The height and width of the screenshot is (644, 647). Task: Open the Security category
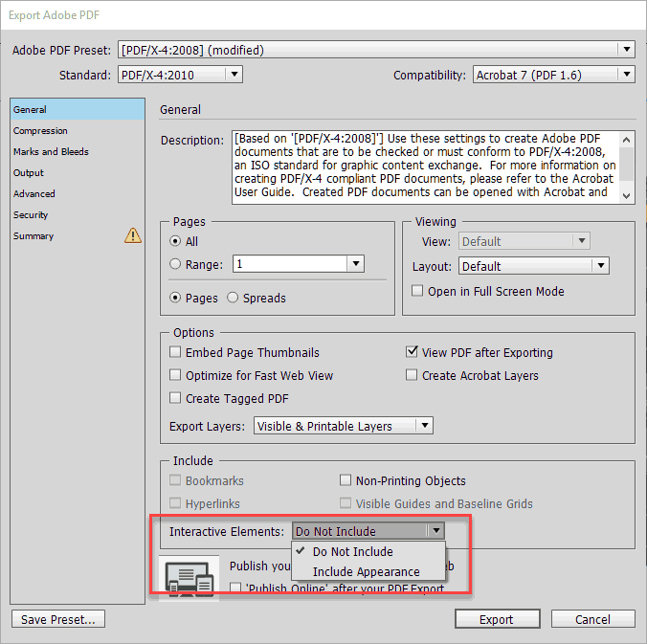(x=78, y=214)
